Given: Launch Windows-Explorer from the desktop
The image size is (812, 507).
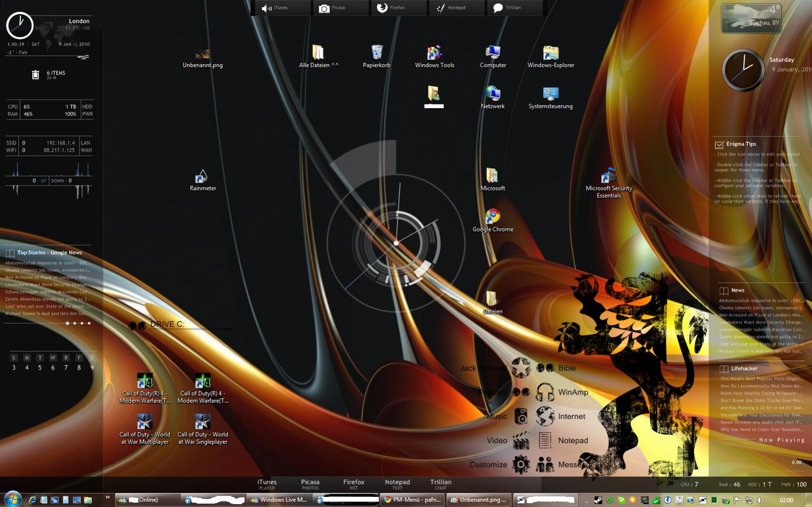Looking at the screenshot, I should point(551,56).
